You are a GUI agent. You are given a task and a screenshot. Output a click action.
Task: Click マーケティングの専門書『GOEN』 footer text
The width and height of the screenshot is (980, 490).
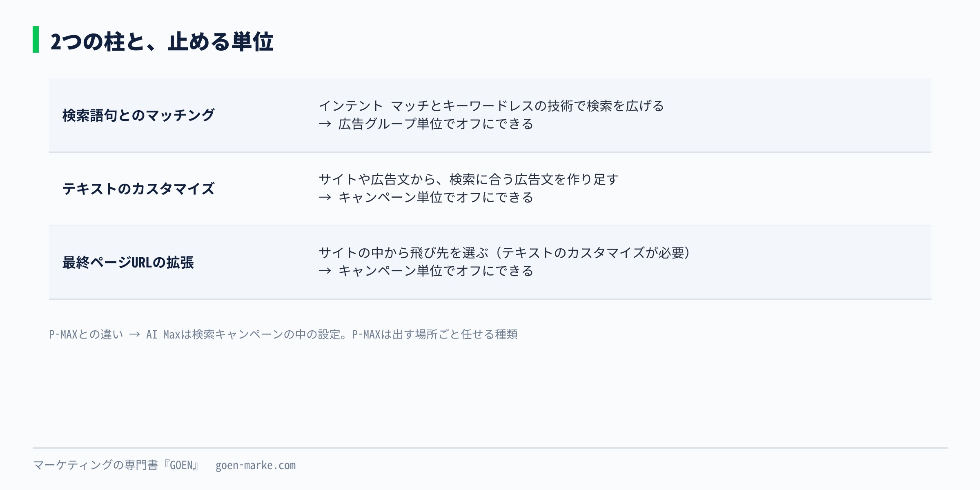[x=116, y=465]
